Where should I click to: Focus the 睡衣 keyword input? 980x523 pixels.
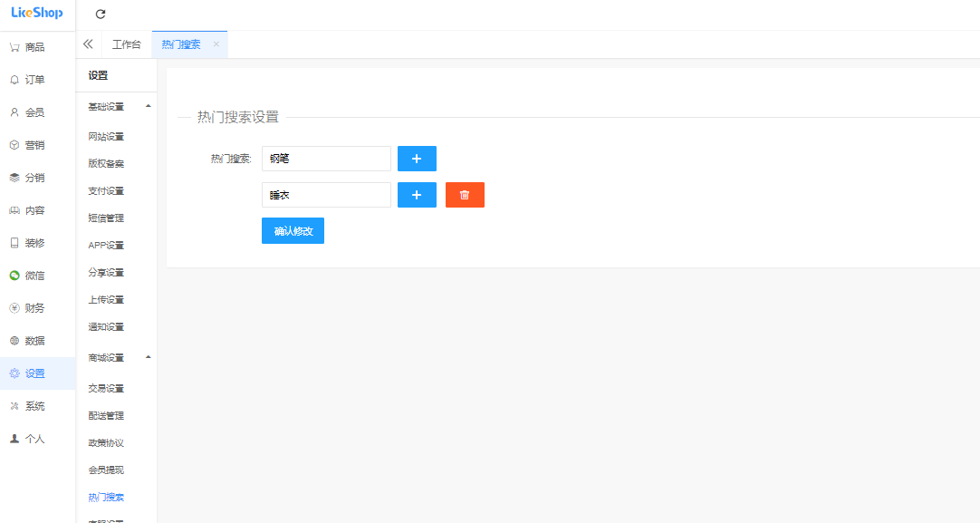coord(326,195)
